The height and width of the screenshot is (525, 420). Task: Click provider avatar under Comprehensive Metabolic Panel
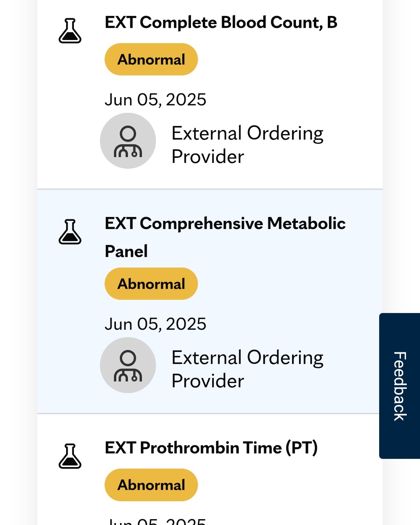coord(128,365)
